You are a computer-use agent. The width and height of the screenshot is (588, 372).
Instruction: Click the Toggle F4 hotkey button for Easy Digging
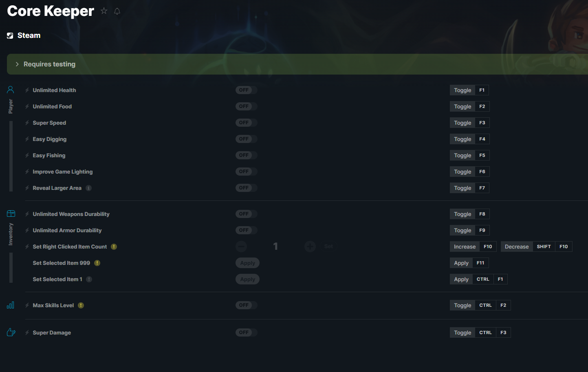469,139
